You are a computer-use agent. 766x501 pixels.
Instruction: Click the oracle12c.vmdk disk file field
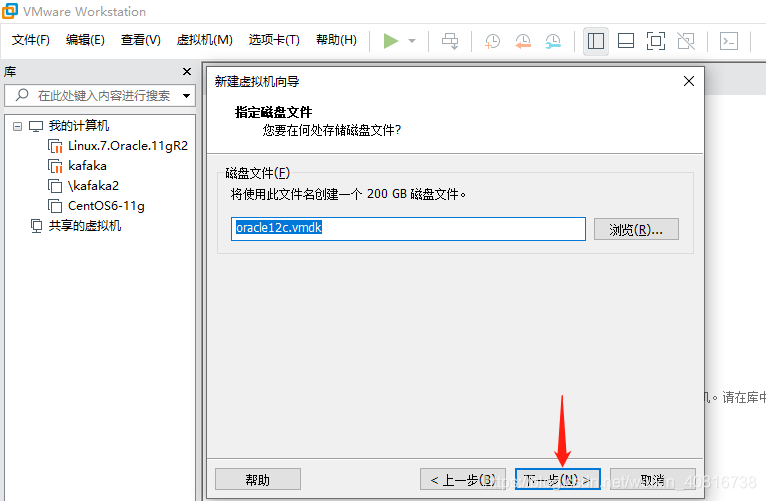408,229
